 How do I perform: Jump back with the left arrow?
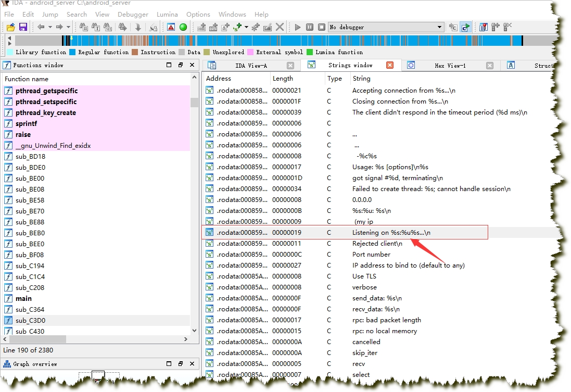(41, 27)
